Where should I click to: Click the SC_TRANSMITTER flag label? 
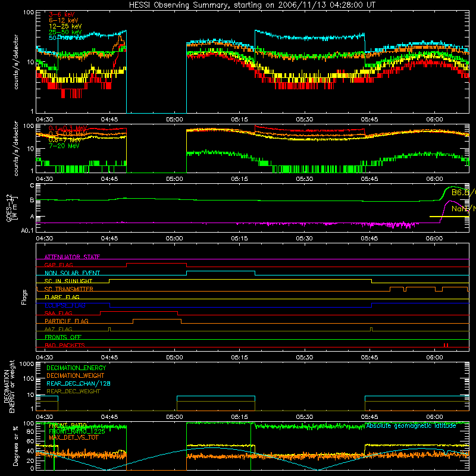(69, 289)
